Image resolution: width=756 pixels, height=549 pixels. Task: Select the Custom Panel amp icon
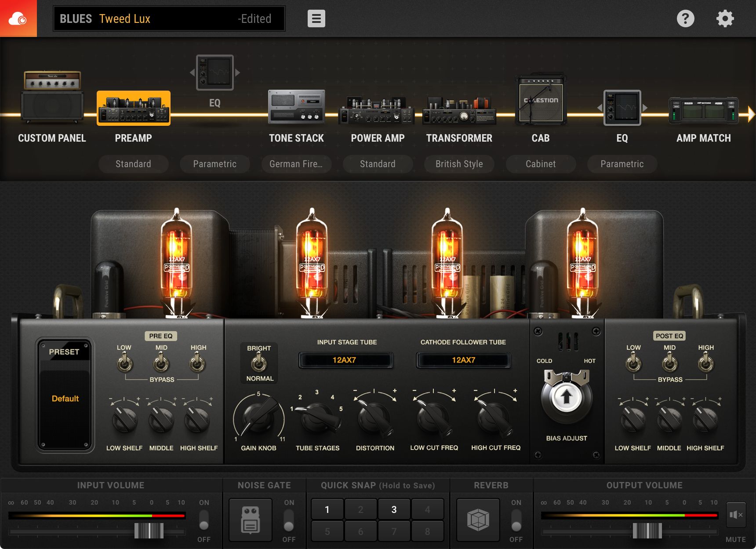click(52, 97)
